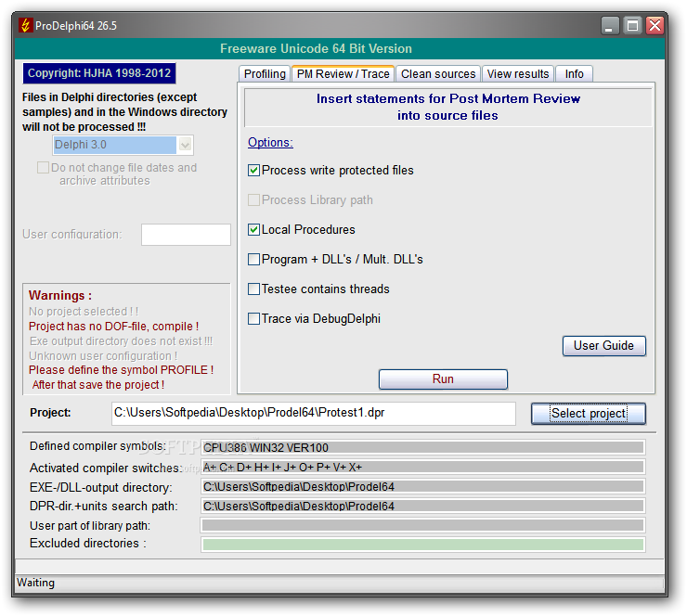Close the ProDelphi64 window

655,26
